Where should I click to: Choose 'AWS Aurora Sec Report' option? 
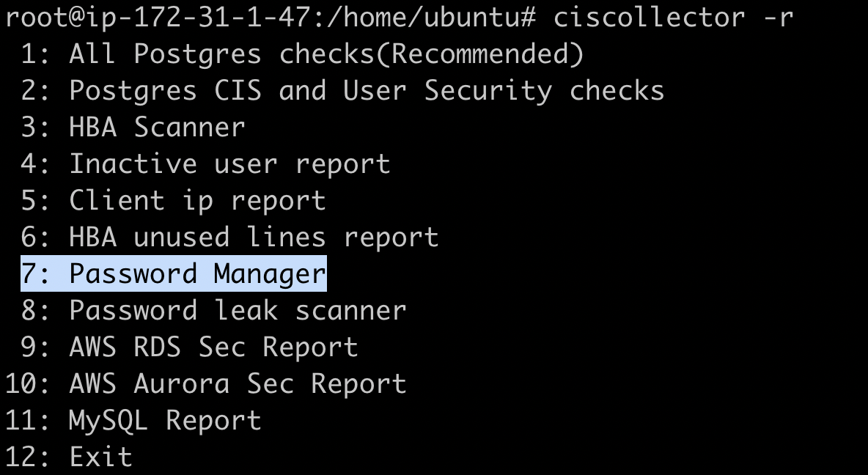[238, 383]
